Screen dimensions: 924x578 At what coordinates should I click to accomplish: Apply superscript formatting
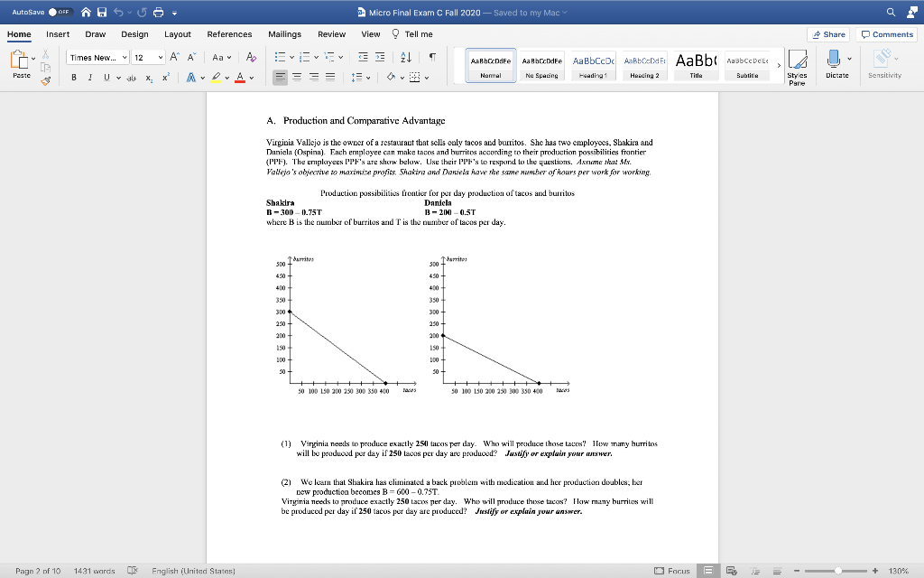(166, 78)
